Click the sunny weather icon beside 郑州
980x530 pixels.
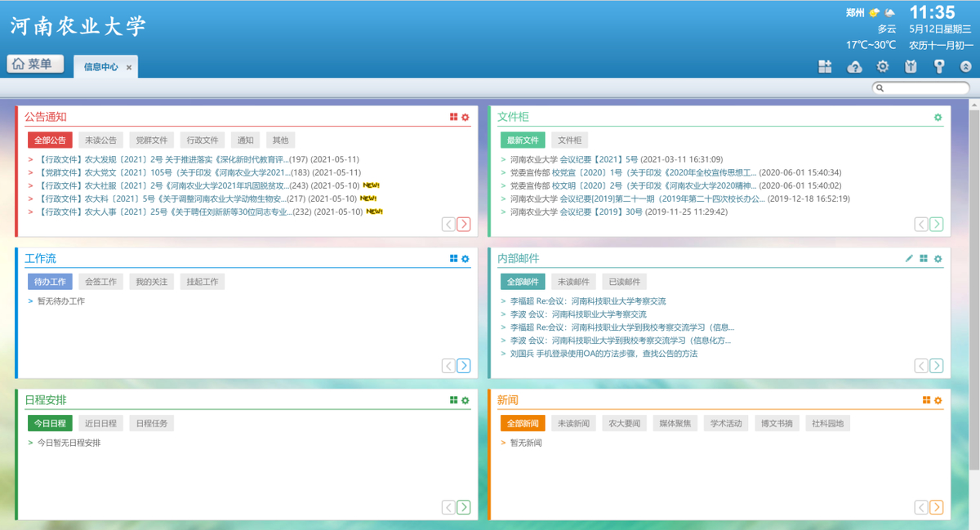875,12
